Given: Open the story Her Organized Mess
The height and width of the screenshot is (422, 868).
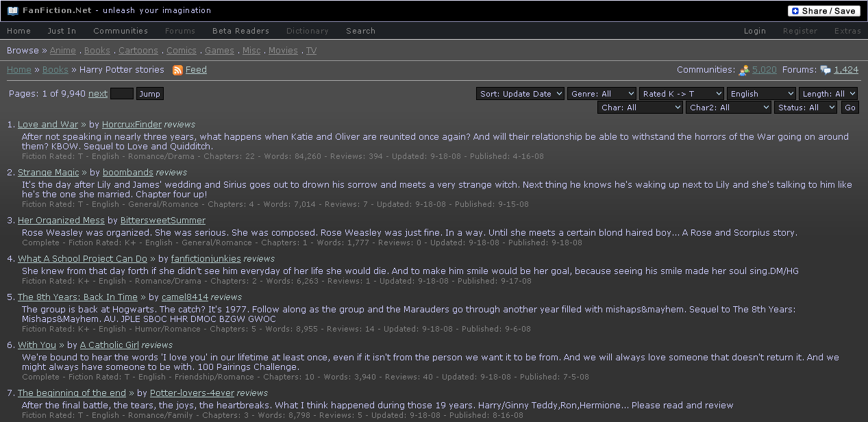Looking at the screenshot, I should [61, 221].
